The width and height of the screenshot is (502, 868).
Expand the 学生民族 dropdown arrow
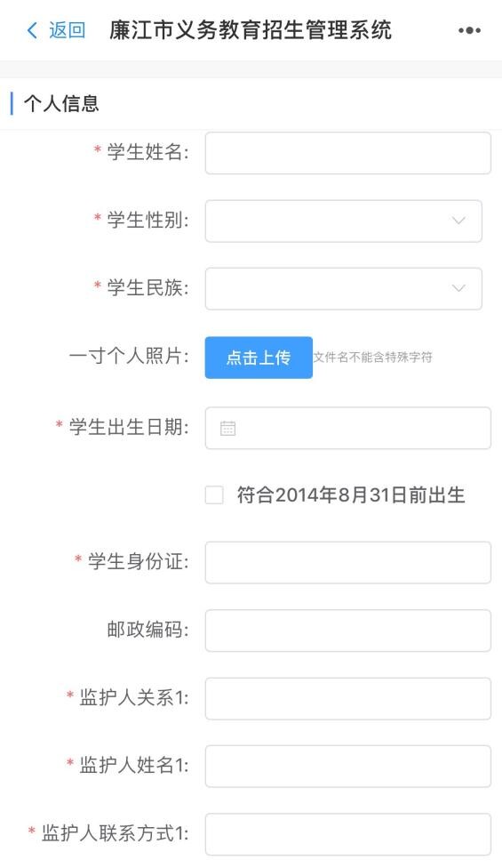(x=458, y=288)
